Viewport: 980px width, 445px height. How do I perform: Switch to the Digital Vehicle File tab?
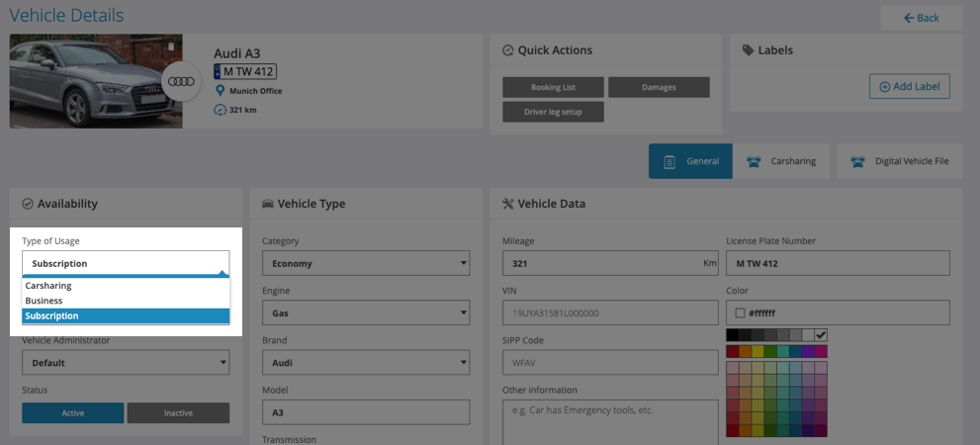[900, 161]
